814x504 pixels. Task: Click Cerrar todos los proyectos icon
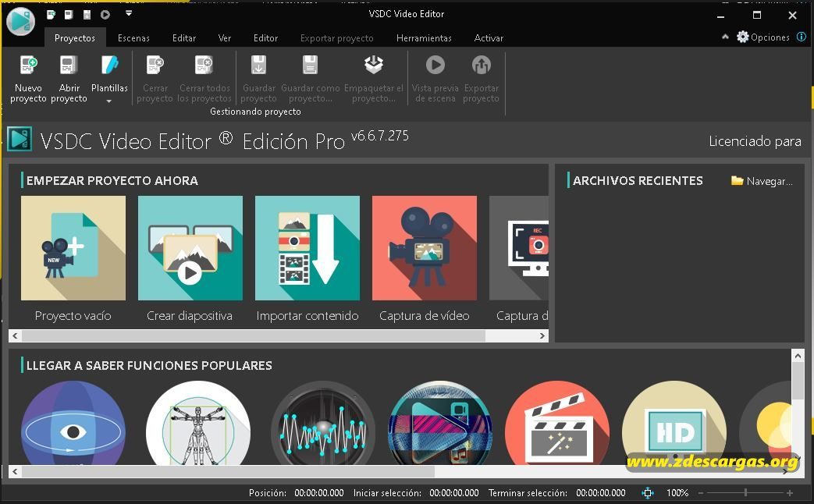tap(204, 66)
